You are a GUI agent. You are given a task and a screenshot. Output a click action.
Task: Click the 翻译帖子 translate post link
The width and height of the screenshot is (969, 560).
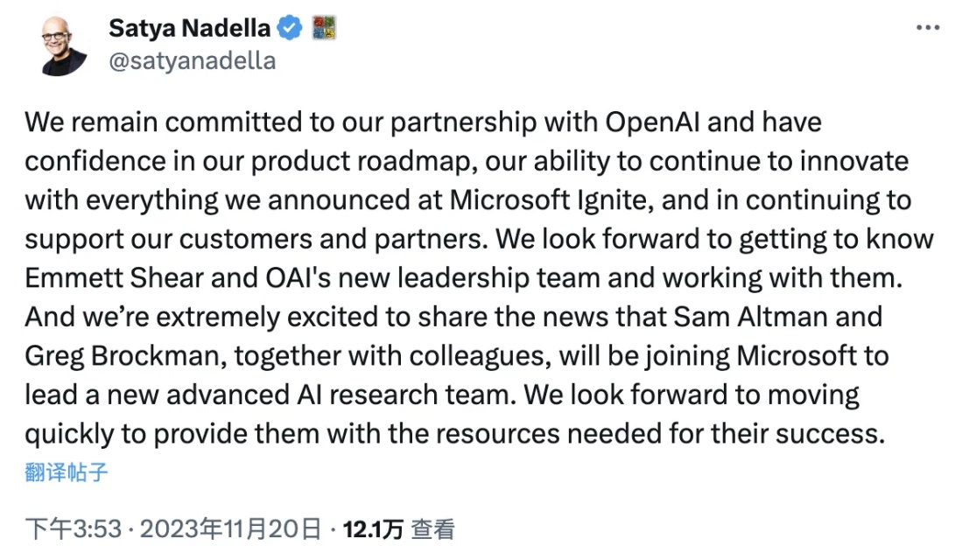point(67,472)
